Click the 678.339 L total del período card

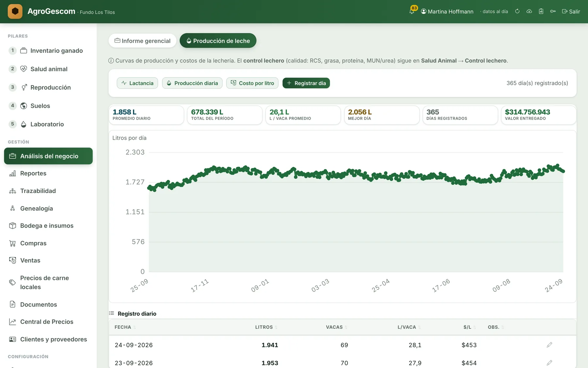tap(225, 115)
